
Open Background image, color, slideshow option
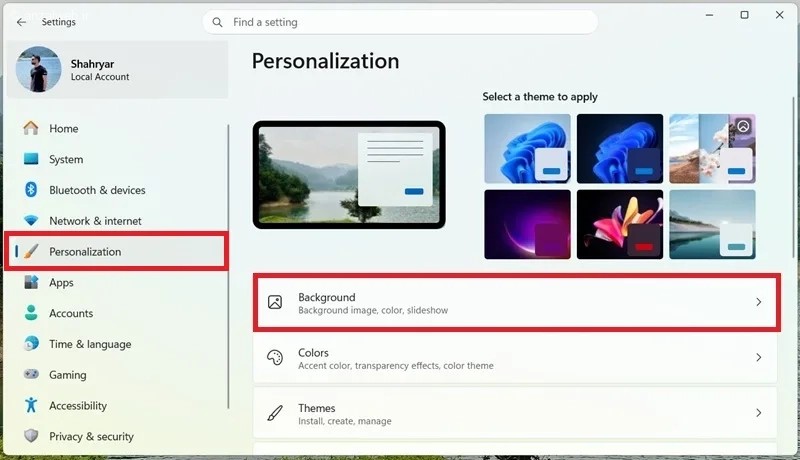click(x=515, y=303)
